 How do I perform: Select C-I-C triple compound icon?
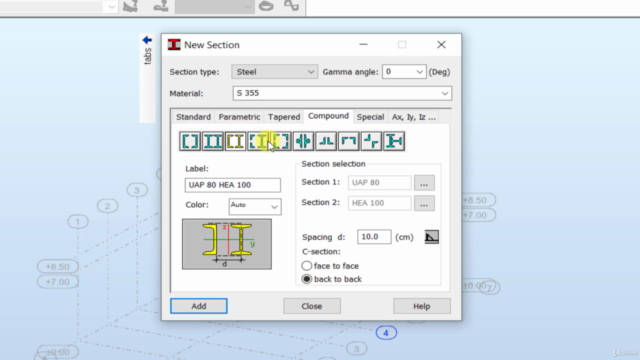(x=258, y=141)
